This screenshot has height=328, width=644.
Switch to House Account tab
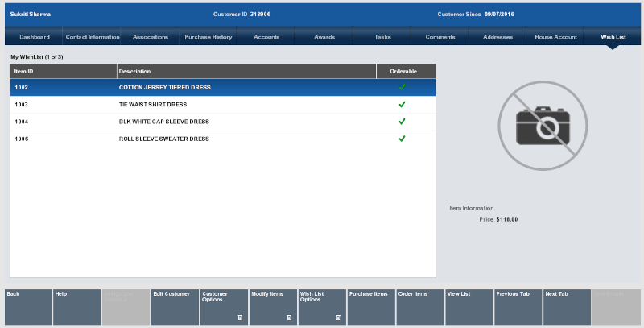pos(555,37)
